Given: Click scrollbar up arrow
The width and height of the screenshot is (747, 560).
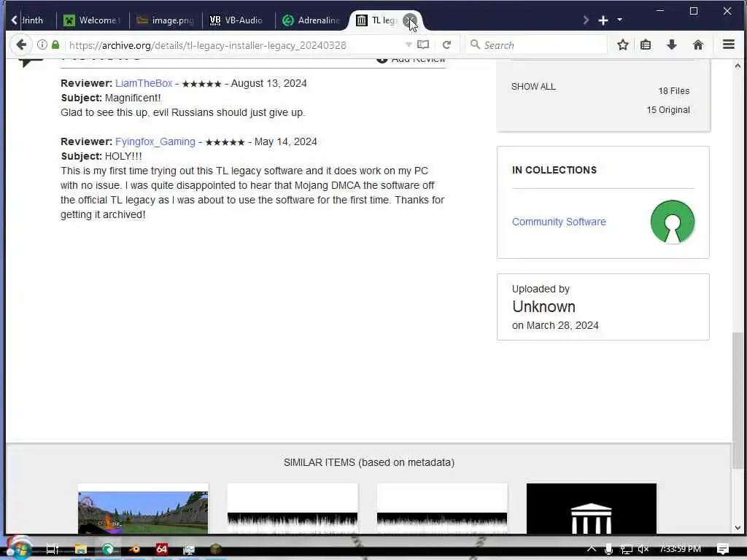Looking at the screenshot, I should tap(738, 66).
